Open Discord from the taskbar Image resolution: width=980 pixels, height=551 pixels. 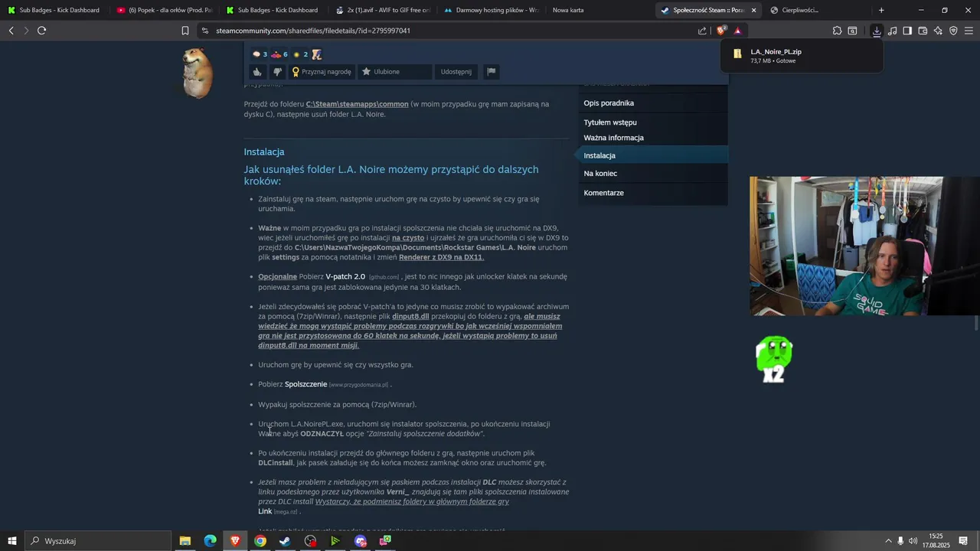(361, 541)
